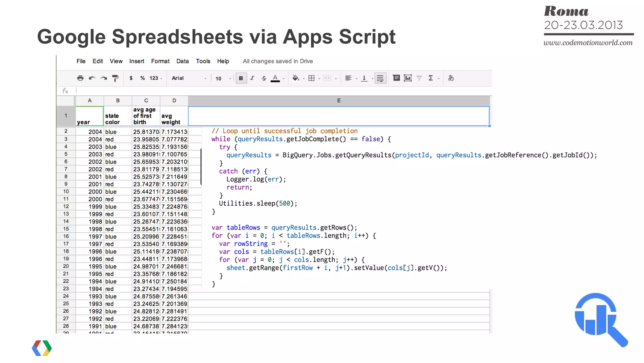This screenshot has width=644, height=363.
Task: Click year 2004 in row 3
Action: 90,139
